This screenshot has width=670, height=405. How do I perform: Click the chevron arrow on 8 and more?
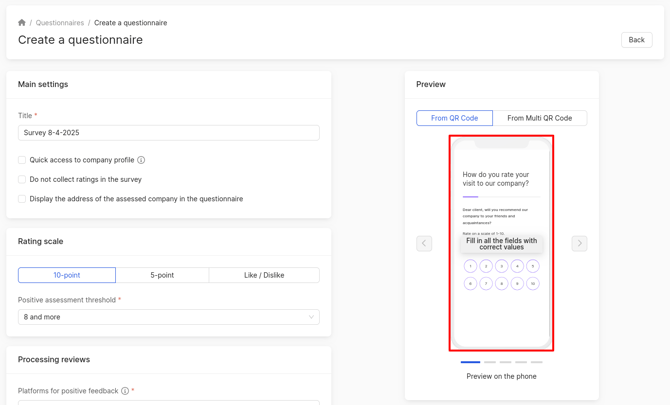311,317
